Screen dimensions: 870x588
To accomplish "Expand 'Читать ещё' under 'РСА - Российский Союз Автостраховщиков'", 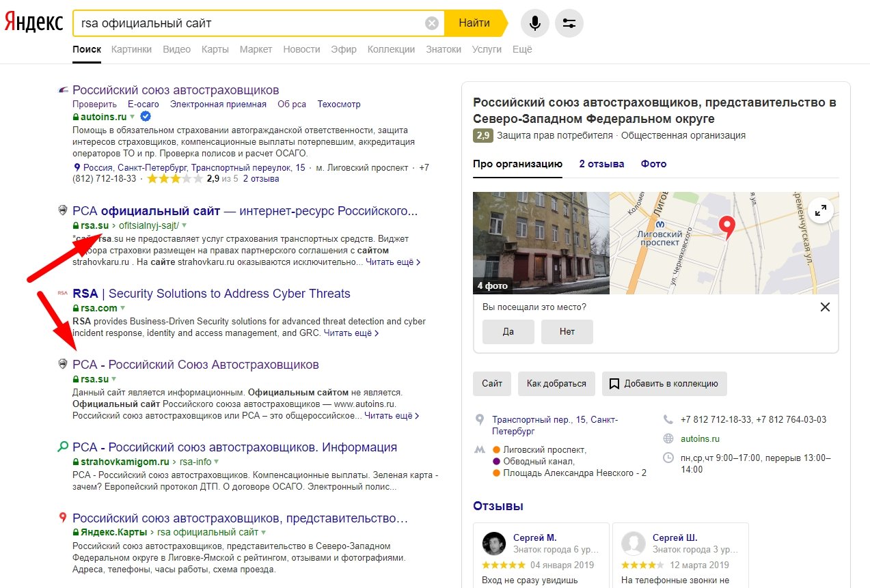I will tap(392, 415).
